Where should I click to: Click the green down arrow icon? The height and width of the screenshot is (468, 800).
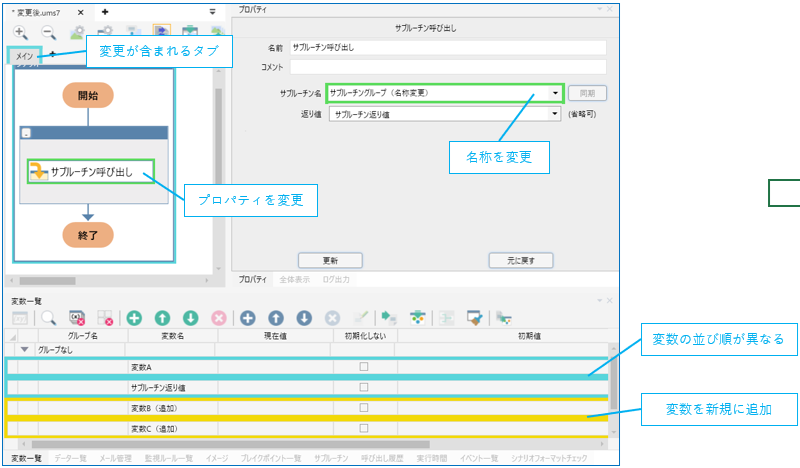190,318
